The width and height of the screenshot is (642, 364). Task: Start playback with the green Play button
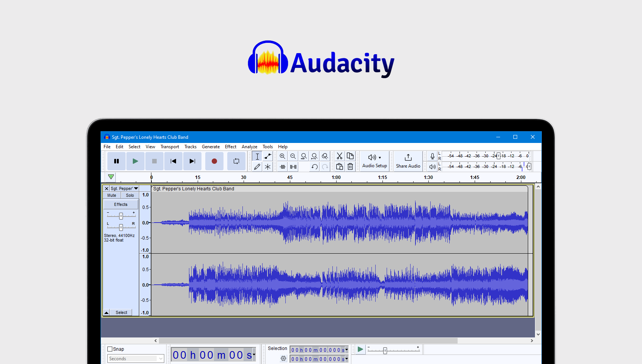(135, 161)
